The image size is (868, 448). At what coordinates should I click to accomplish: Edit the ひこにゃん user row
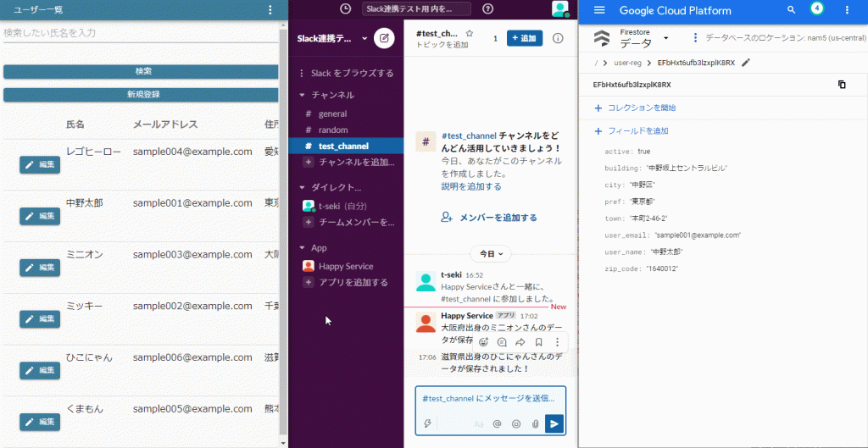pos(40,371)
